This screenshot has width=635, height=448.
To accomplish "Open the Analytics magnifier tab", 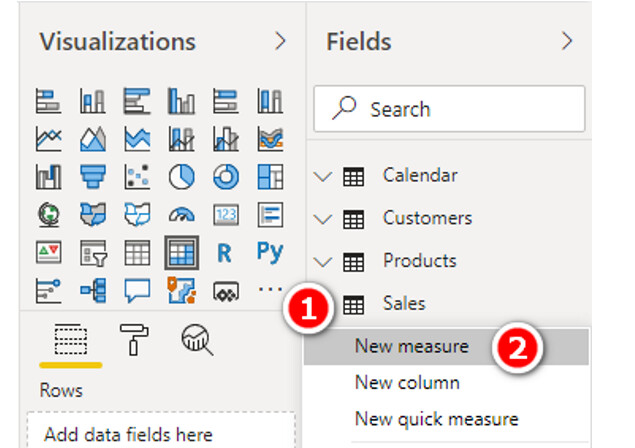I will point(197,339).
